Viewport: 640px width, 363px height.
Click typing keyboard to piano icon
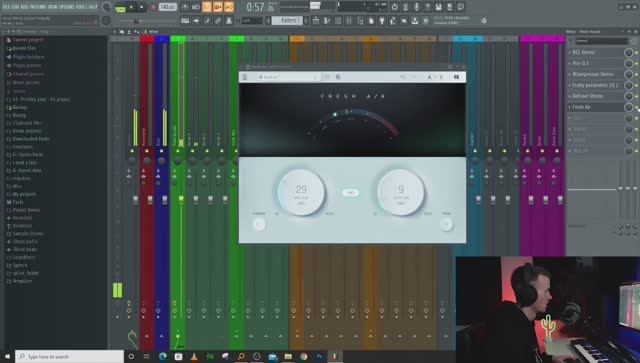[x=185, y=20]
